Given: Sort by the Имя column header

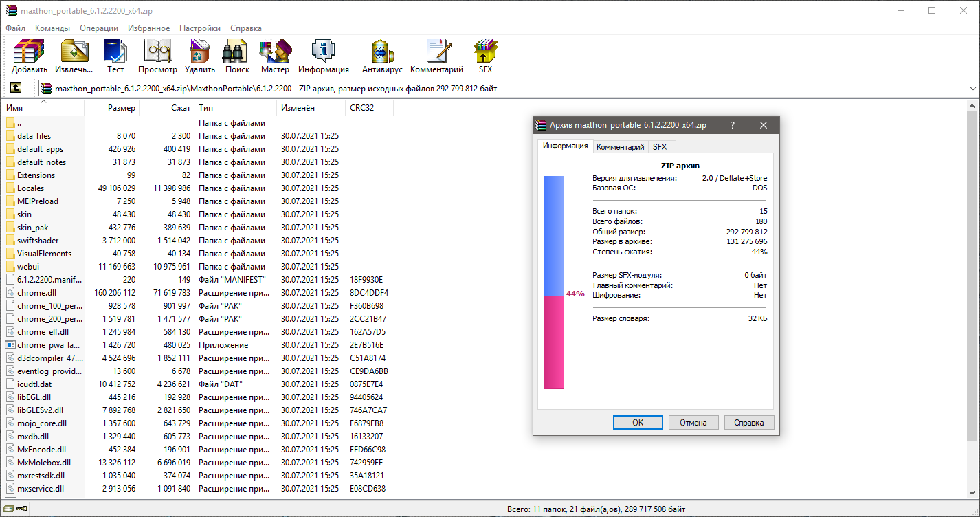Looking at the screenshot, I should tap(43, 108).
